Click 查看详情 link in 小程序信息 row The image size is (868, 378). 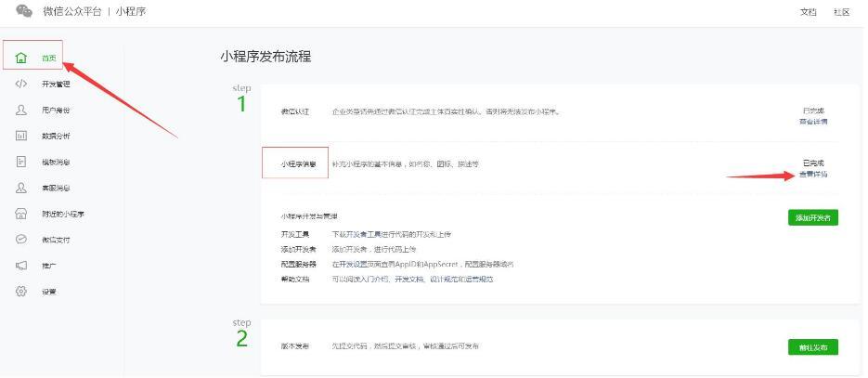pyautogui.click(x=813, y=175)
